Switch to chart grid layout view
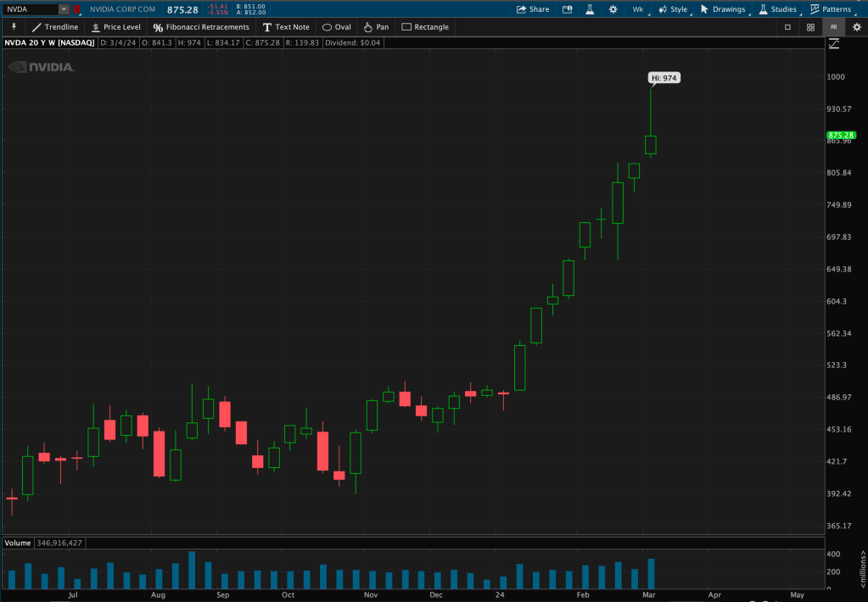Screen dimensions: 868x602 point(810,27)
